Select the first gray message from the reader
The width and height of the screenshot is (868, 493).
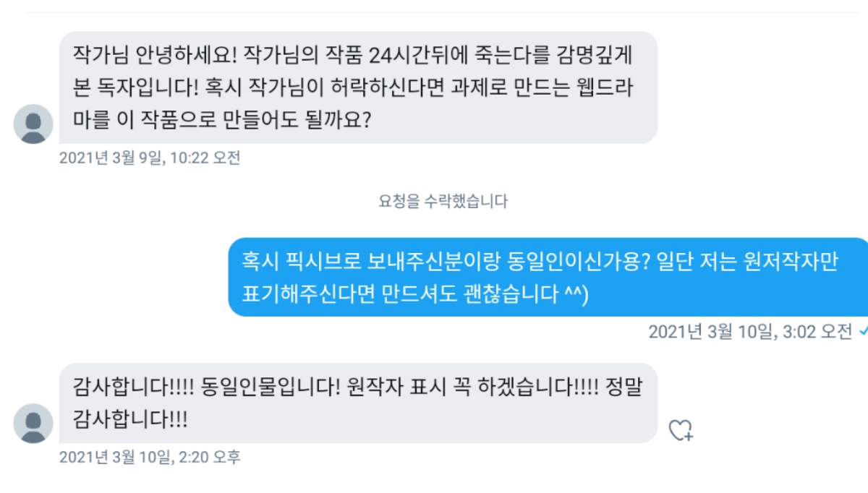359,87
